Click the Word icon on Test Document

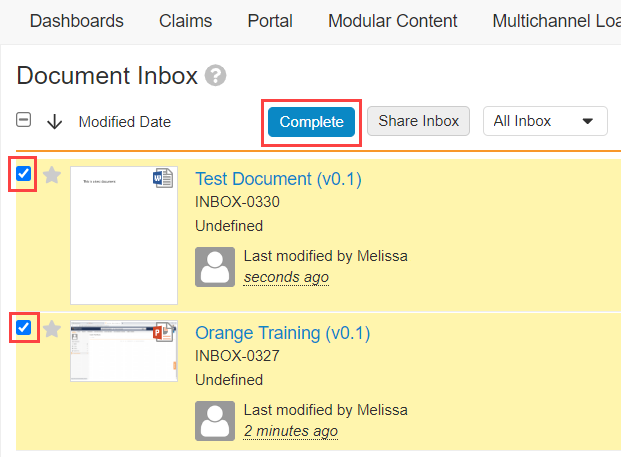coord(163,178)
